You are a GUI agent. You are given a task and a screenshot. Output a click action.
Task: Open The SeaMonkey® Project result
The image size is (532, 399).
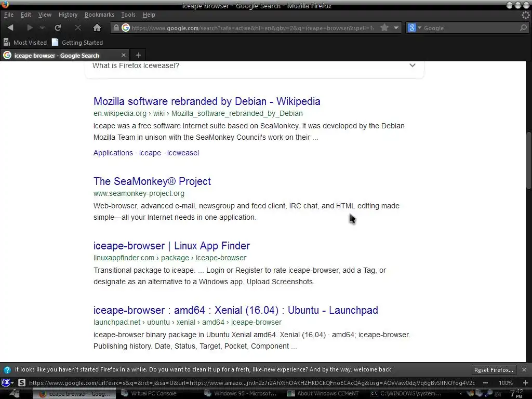click(152, 181)
